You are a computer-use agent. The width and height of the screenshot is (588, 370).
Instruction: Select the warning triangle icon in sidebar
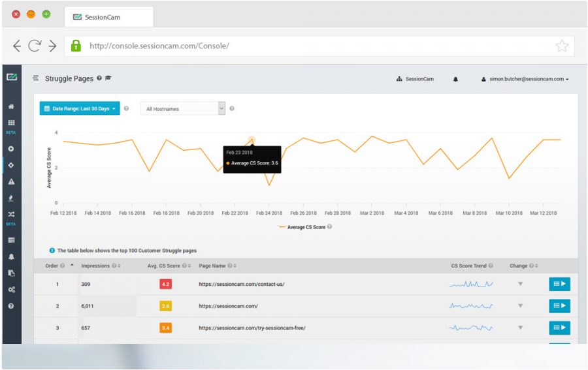[x=11, y=182]
